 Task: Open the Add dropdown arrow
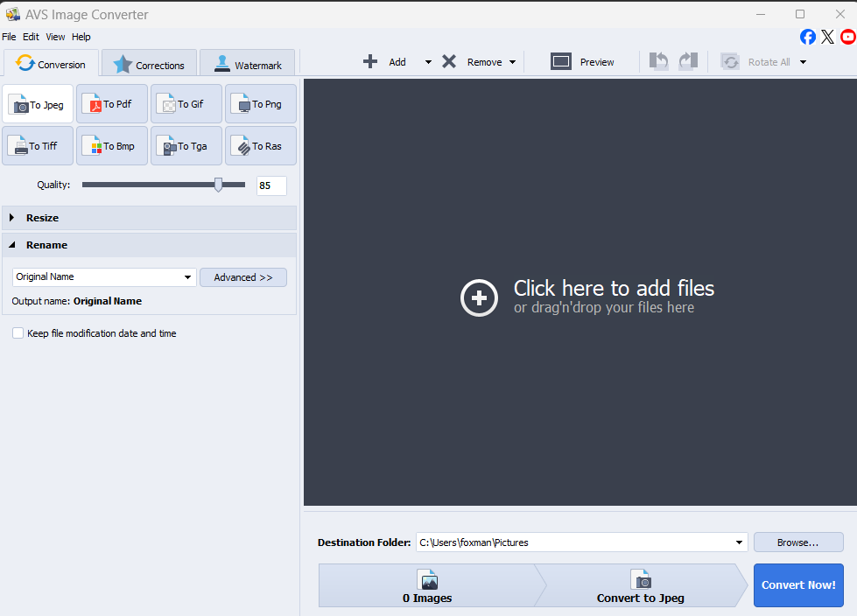[428, 62]
